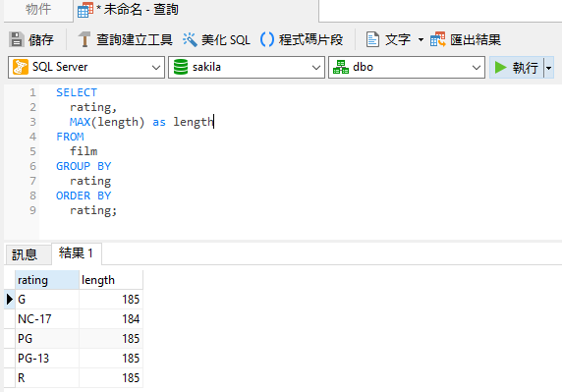Click the dbo schema icon
562x392 pixels.
click(341, 67)
